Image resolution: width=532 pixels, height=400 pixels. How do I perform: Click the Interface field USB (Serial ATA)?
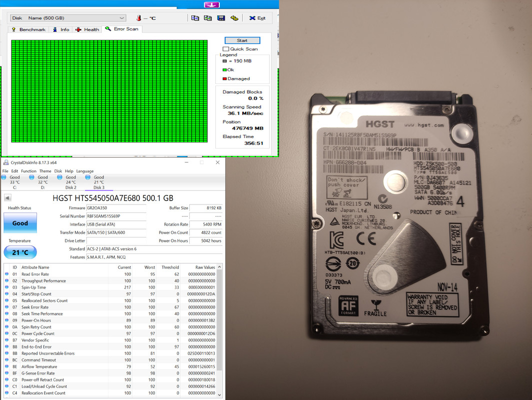116,224
